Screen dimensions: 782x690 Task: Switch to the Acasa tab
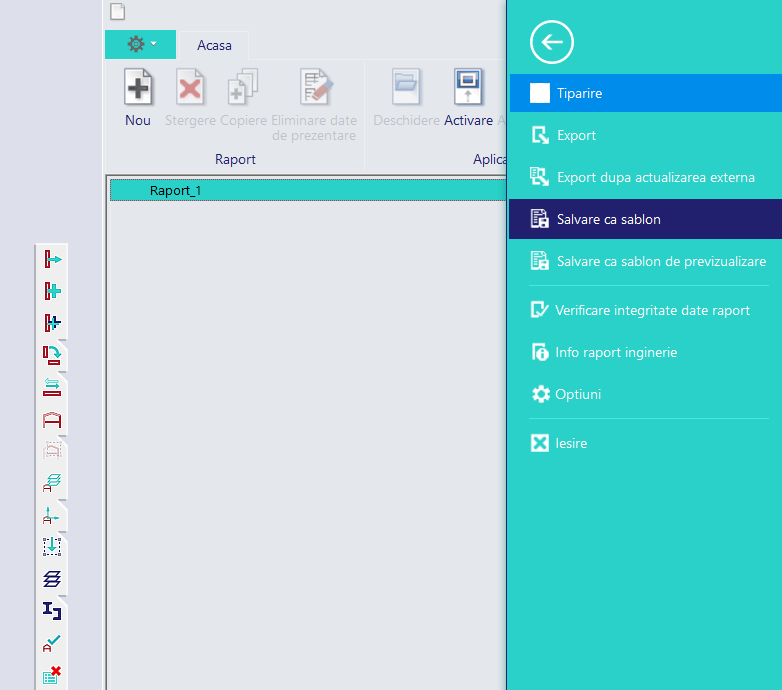[x=214, y=45]
